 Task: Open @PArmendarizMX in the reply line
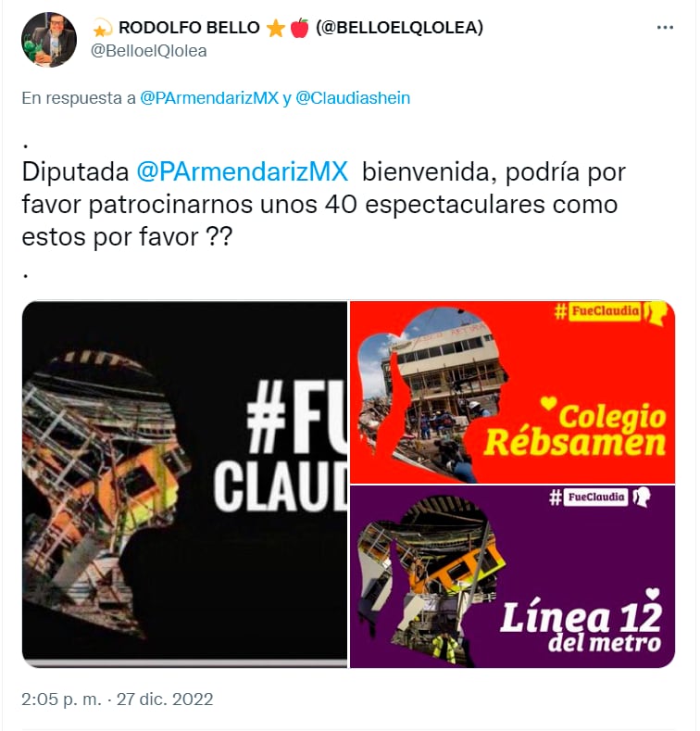(x=209, y=98)
